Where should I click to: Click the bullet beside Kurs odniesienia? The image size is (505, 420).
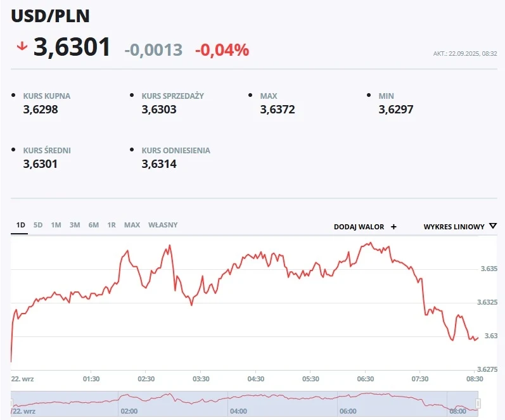click(132, 150)
